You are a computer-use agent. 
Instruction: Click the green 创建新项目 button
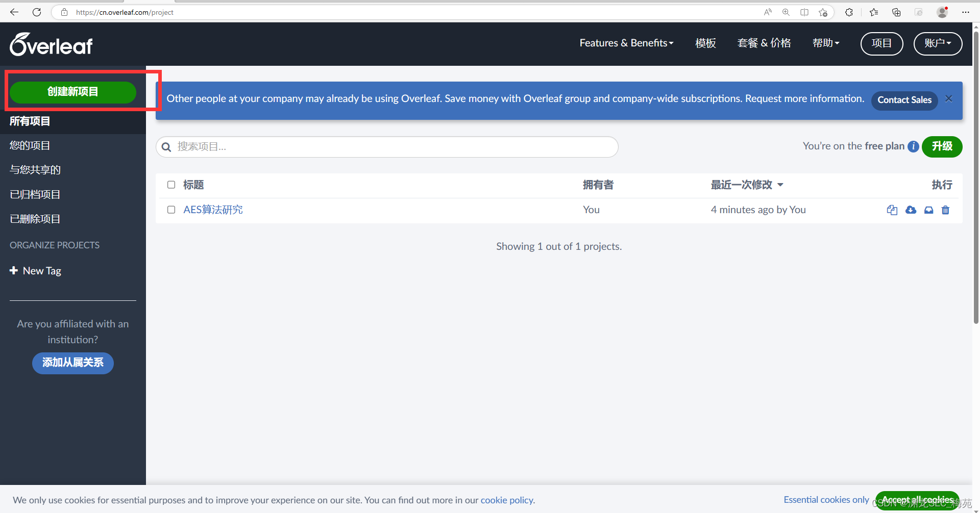pyautogui.click(x=73, y=92)
